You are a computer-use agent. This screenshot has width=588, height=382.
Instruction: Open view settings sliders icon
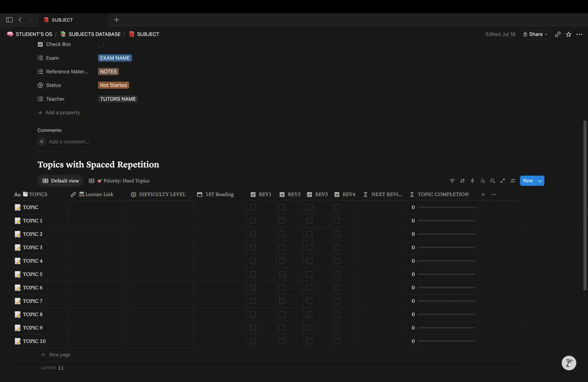tap(513, 181)
